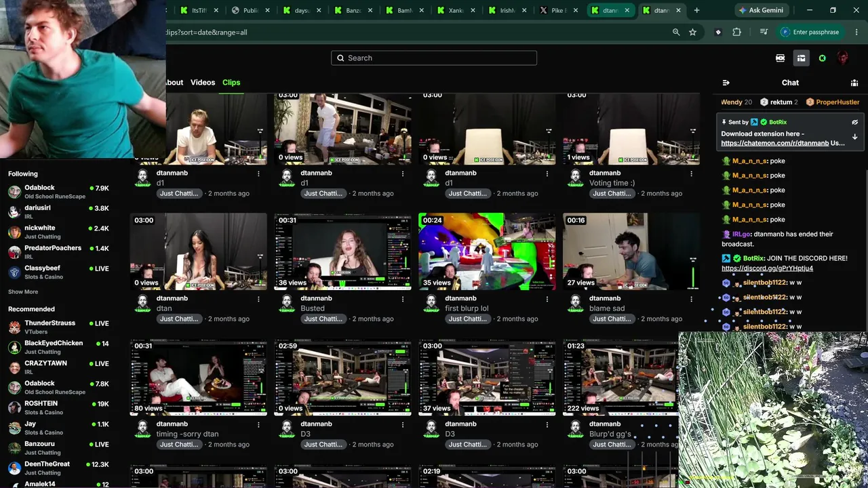Open options menu for 'Busted' clip
The width and height of the screenshot is (868, 488).
[403, 299]
